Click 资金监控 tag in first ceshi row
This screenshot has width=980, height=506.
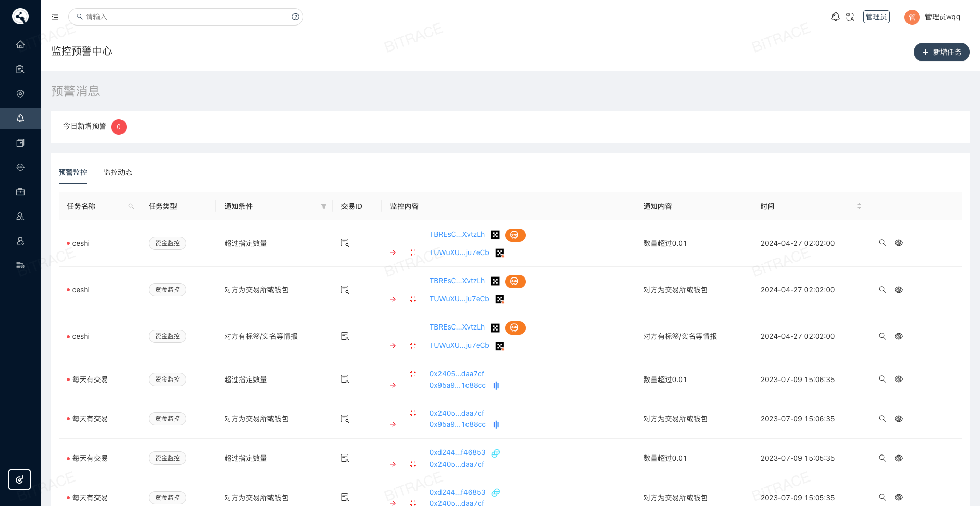167,243
